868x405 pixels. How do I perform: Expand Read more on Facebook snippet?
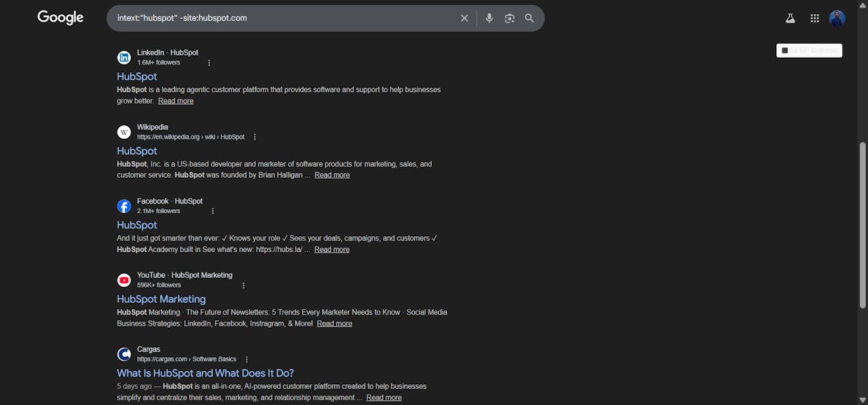click(332, 249)
